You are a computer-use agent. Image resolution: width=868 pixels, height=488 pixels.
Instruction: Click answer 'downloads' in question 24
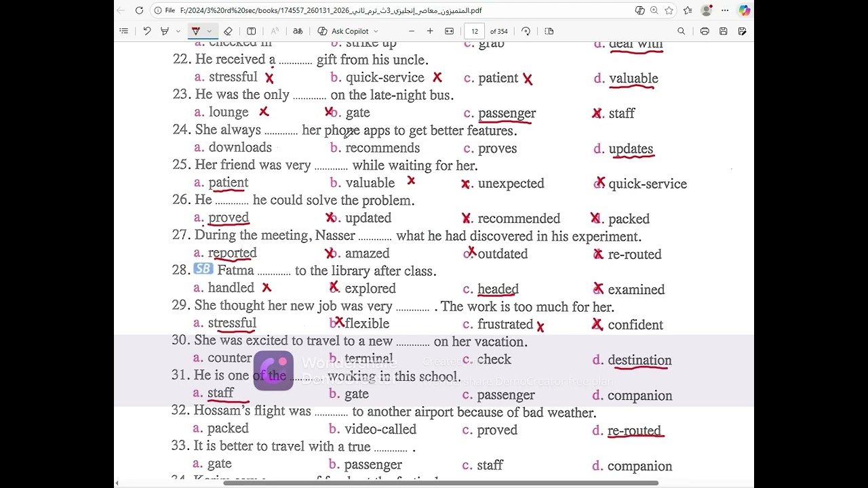(x=240, y=147)
